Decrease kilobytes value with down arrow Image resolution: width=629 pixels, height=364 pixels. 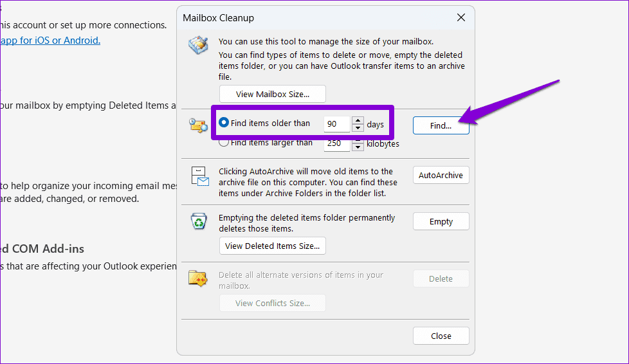(358, 147)
